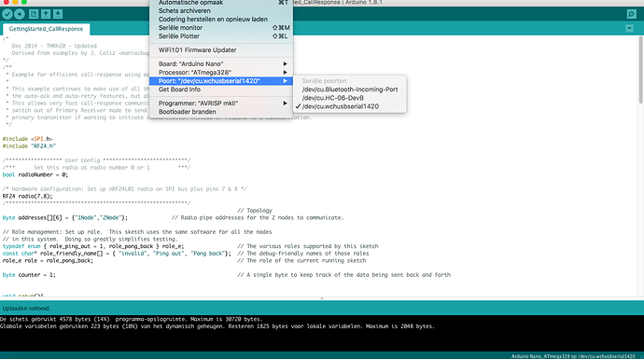Click Get Board Info menu item
This screenshot has height=359, width=644.
[221, 90]
